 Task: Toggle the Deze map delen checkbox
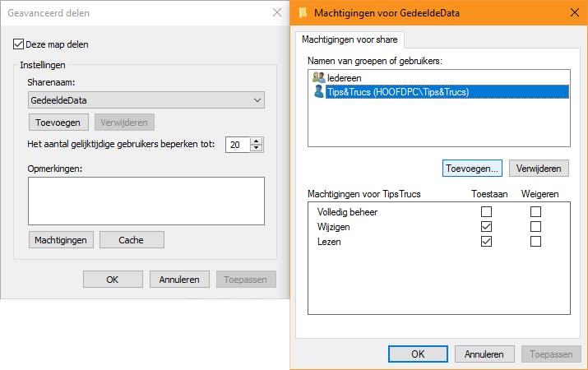pos(20,44)
